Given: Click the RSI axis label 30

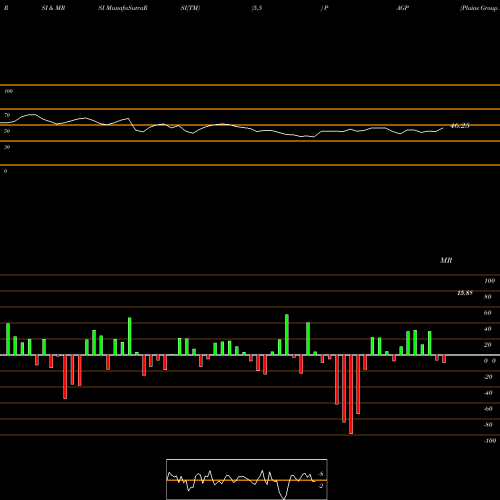Looking at the screenshot, I should 7,147.
